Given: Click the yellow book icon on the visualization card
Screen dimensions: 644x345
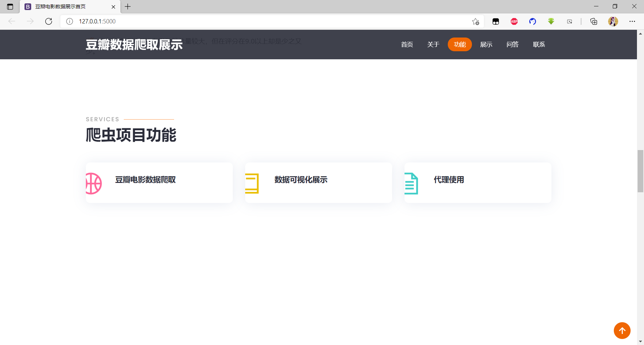Looking at the screenshot, I should [x=252, y=184].
